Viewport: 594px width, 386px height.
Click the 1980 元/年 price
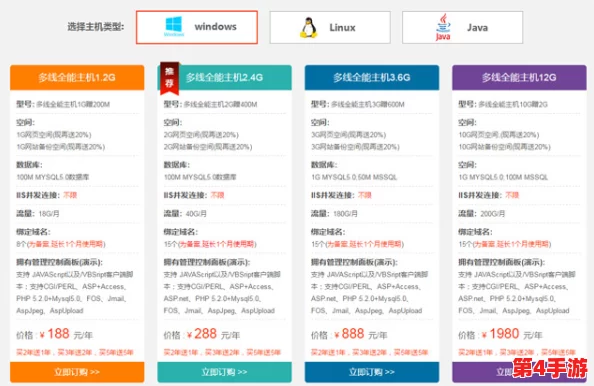[x=512, y=334]
